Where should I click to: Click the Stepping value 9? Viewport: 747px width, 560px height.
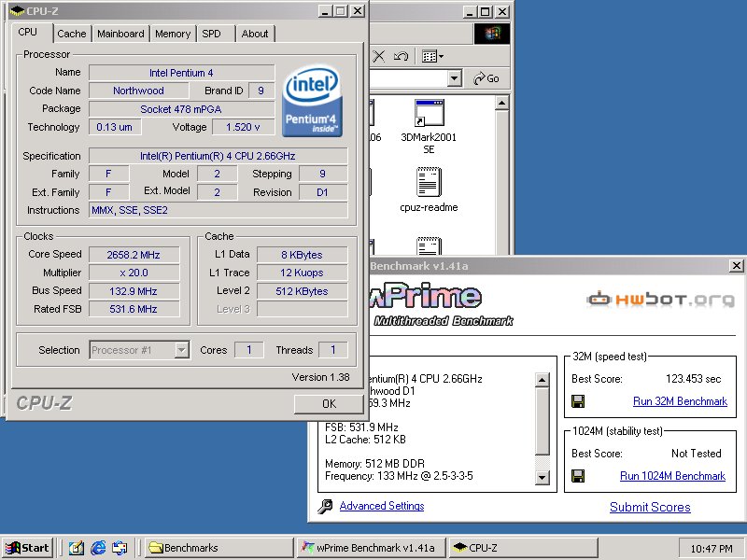[322, 174]
